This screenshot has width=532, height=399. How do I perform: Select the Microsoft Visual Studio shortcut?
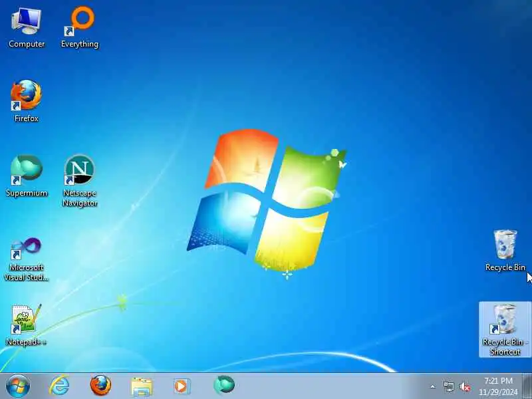click(27, 259)
